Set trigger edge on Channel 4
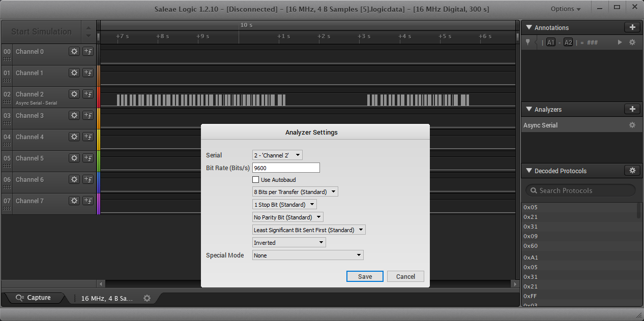Screen dimensions: 644x321 pyautogui.click(x=88, y=137)
